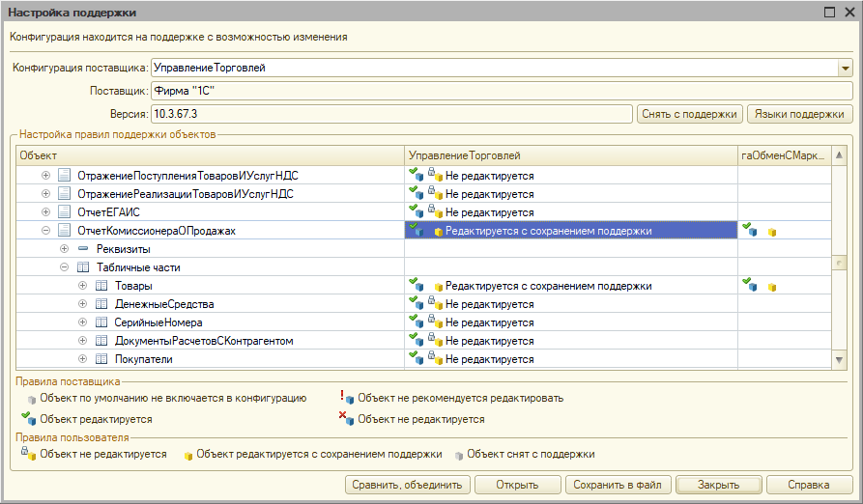This screenshot has height=504, width=863.
Task: Click red-cross legend icon 'Объект не редактируется'
Action: 347,418
